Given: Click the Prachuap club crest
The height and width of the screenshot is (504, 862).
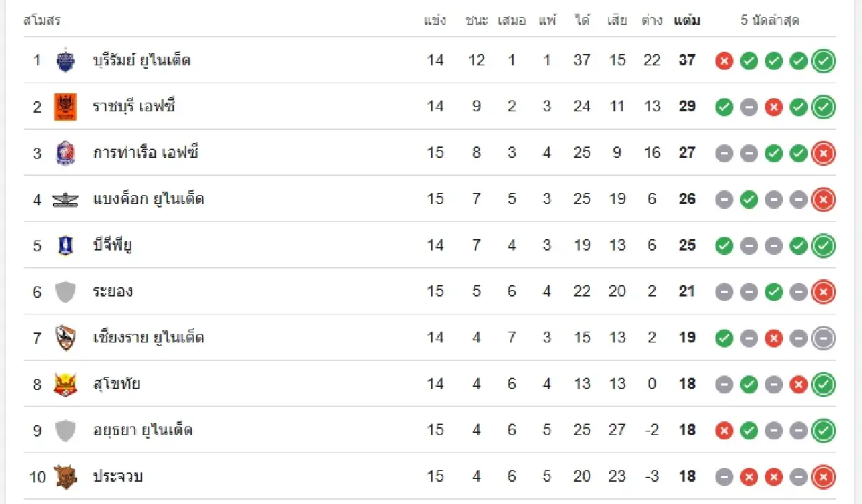Looking at the screenshot, I should [65, 476].
